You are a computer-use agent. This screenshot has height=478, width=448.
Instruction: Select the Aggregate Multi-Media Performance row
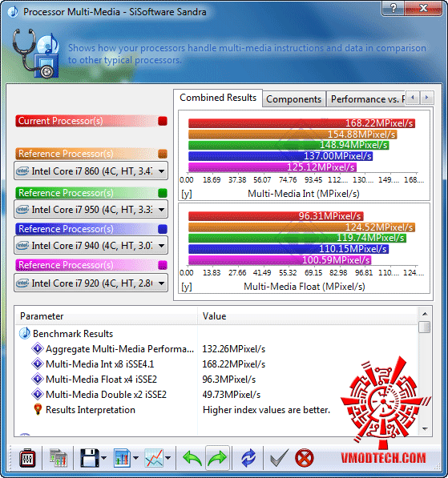(216, 349)
